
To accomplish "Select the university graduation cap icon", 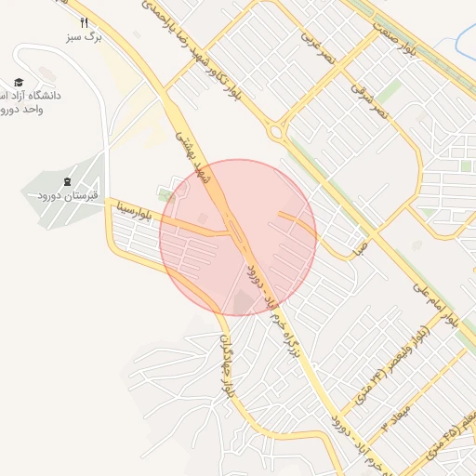I will 19,83.
